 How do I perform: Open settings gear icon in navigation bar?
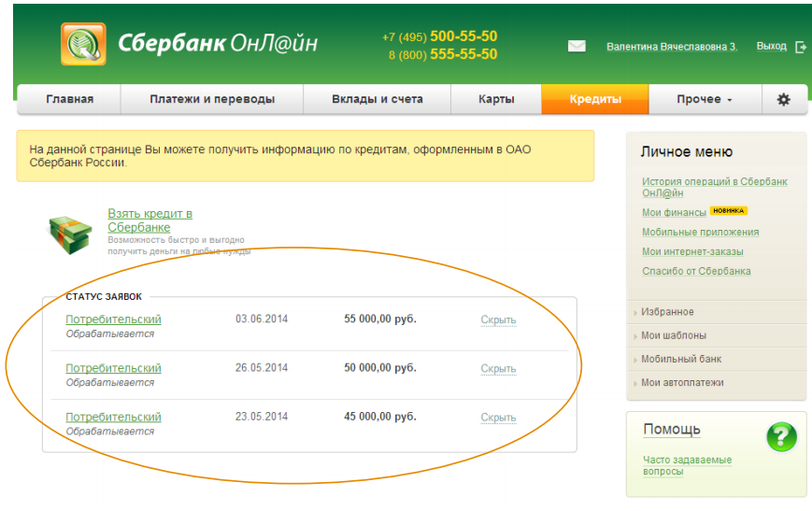[x=784, y=99]
